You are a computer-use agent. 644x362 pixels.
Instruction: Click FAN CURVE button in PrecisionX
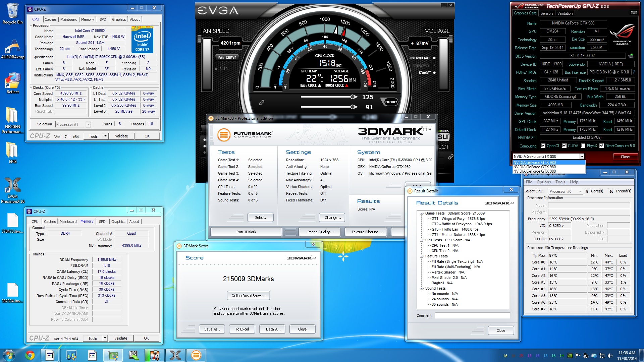pyautogui.click(x=227, y=58)
